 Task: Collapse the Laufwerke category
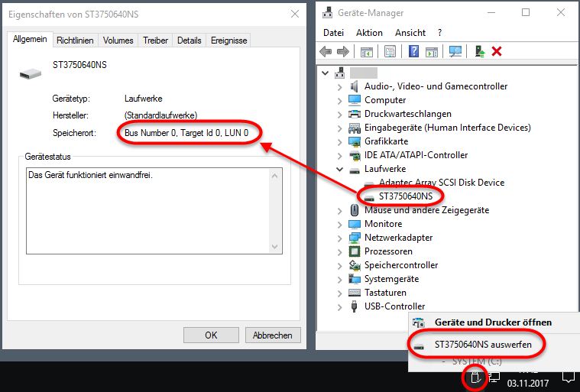340,169
